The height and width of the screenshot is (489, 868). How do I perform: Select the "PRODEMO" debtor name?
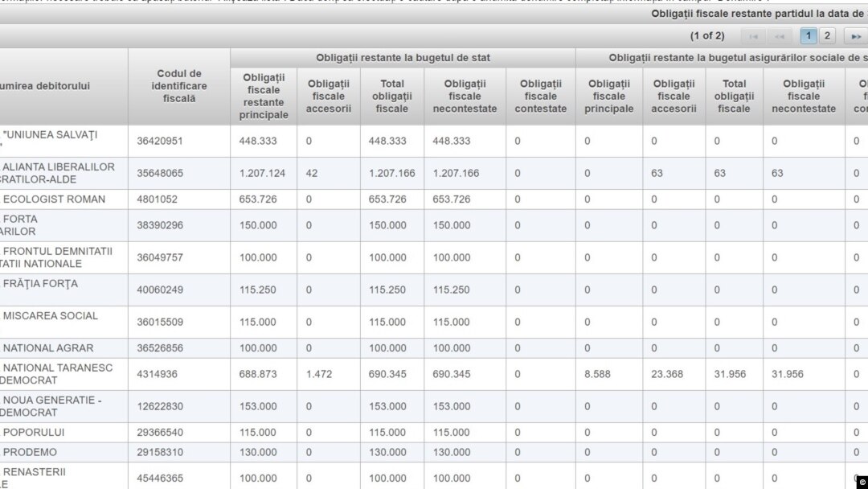(x=30, y=452)
